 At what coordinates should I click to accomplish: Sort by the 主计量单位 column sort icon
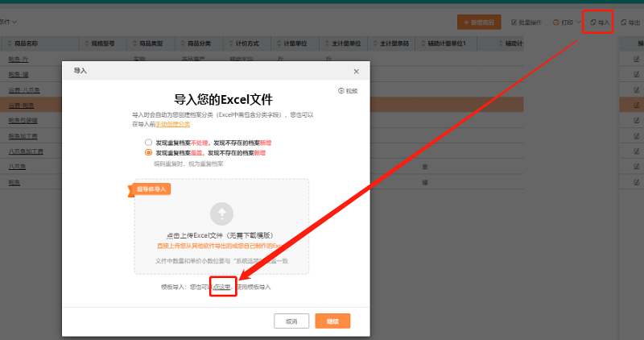pyautogui.click(x=327, y=44)
